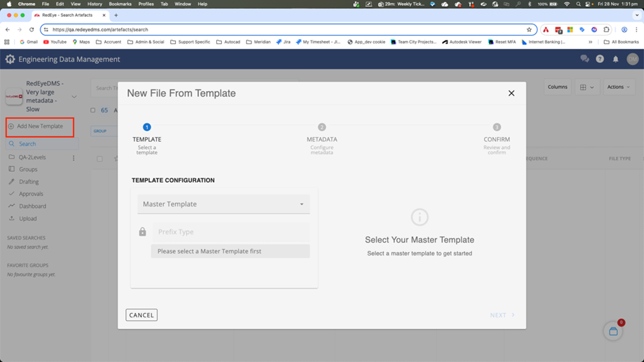The height and width of the screenshot is (362, 644).
Task: Click the basket icon with red badge
Action: point(613,332)
